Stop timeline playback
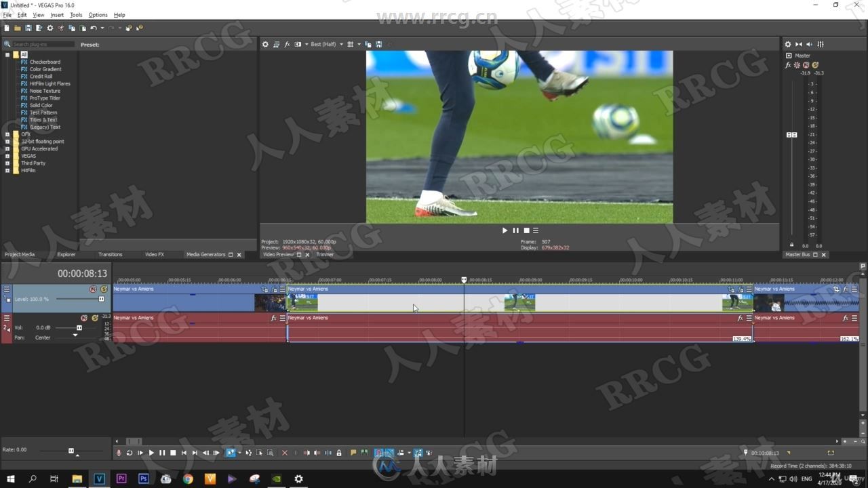Screen dimensions: 868x488 [173, 453]
